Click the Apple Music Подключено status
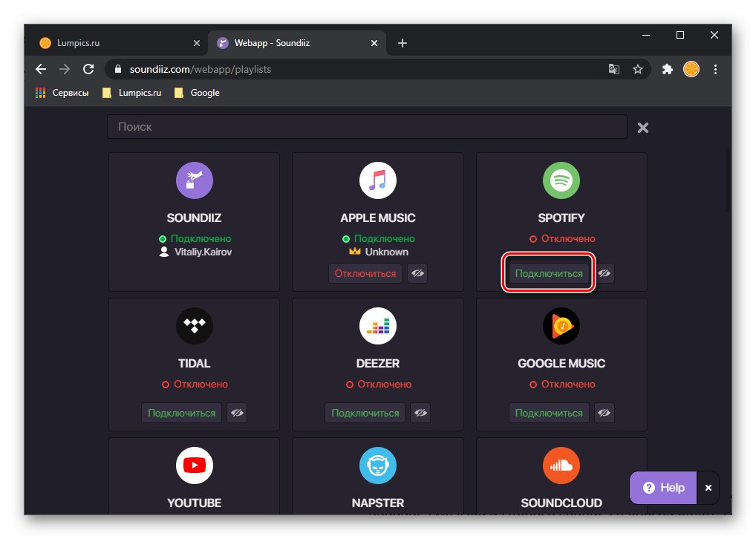 (x=379, y=238)
